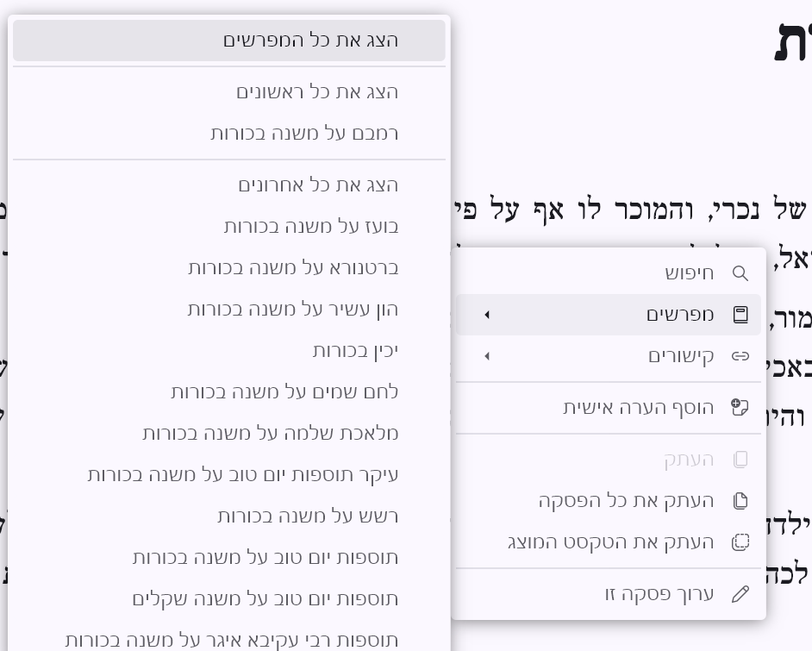Click the add personal note icon
Screen dimensions: 812x651
tap(740, 408)
